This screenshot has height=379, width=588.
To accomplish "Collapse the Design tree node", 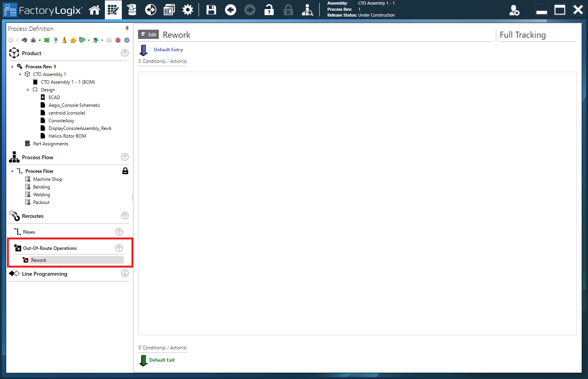I will coord(28,90).
